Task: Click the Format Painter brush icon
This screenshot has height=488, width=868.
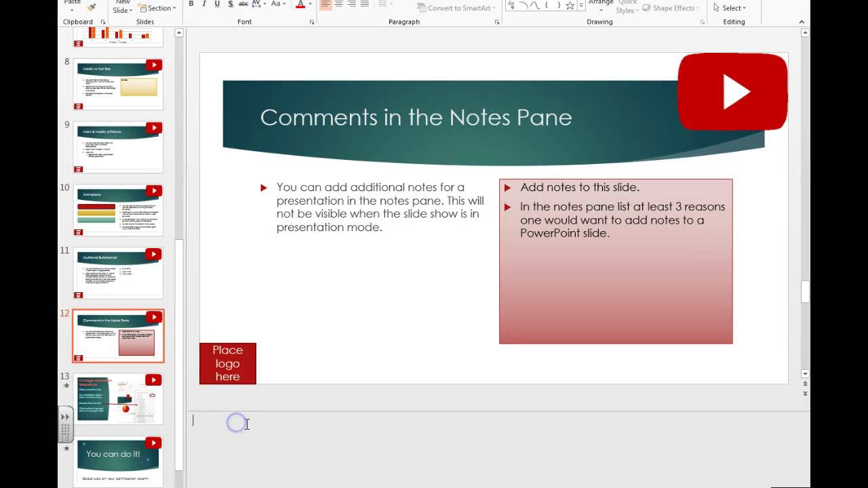Action: coord(92,7)
